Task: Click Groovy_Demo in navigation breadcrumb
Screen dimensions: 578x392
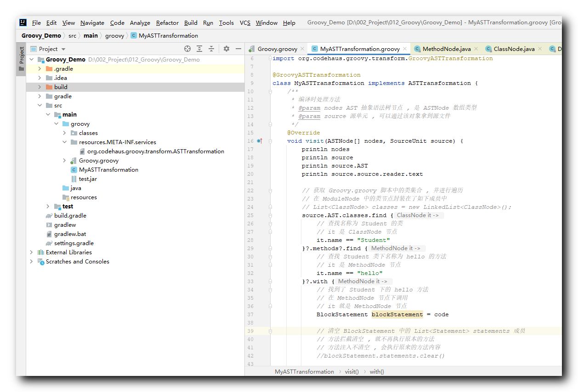Action: point(41,35)
